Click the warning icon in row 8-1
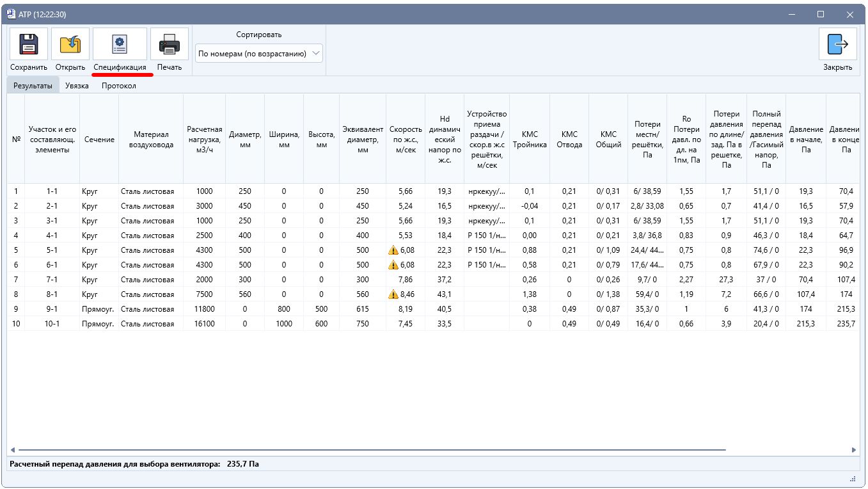The image size is (868, 489). pyautogui.click(x=393, y=294)
